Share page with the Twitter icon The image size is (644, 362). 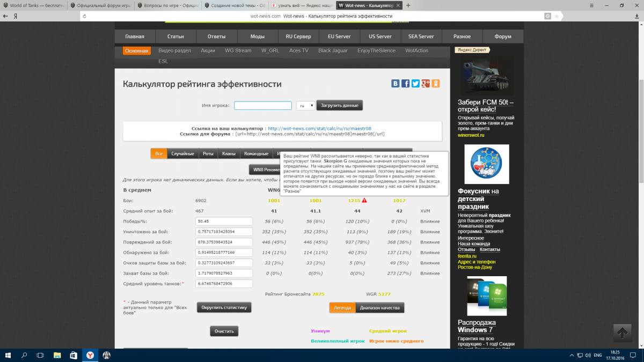point(415,83)
